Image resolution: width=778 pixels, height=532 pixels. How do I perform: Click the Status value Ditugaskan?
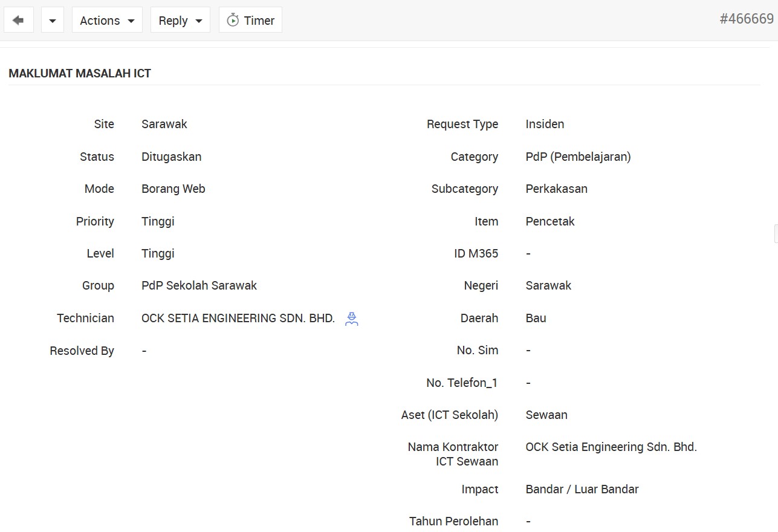coord(171,157)
